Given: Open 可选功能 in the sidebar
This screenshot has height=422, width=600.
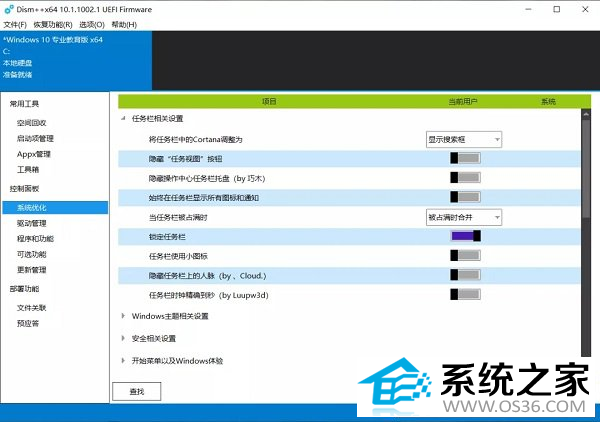Looking at the screenshot, I should tap(31, 254).
